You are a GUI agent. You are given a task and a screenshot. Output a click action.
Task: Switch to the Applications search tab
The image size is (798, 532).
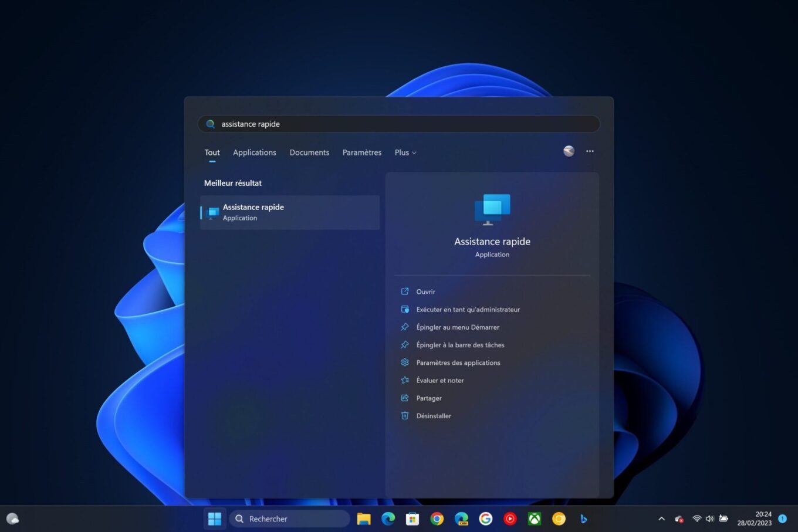255,153
